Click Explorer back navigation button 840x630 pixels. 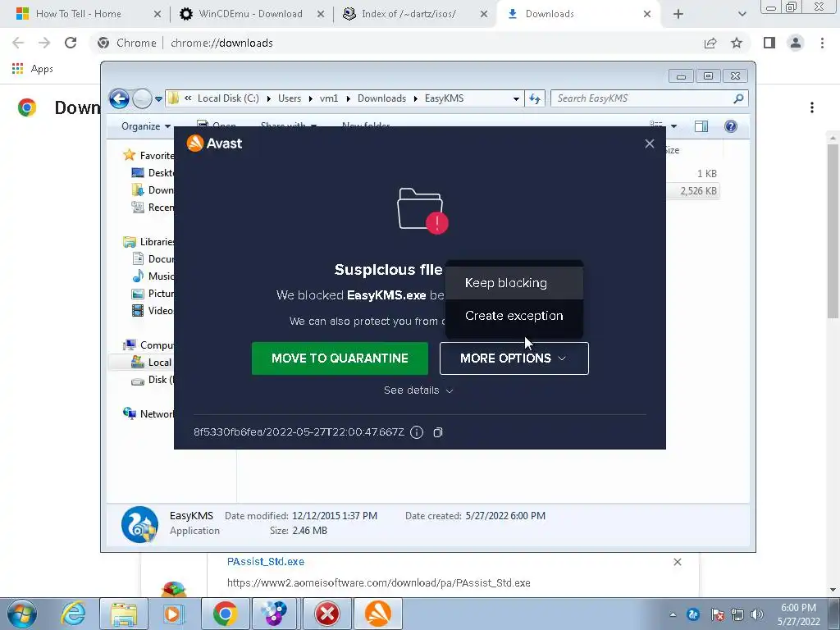[119, 98]
